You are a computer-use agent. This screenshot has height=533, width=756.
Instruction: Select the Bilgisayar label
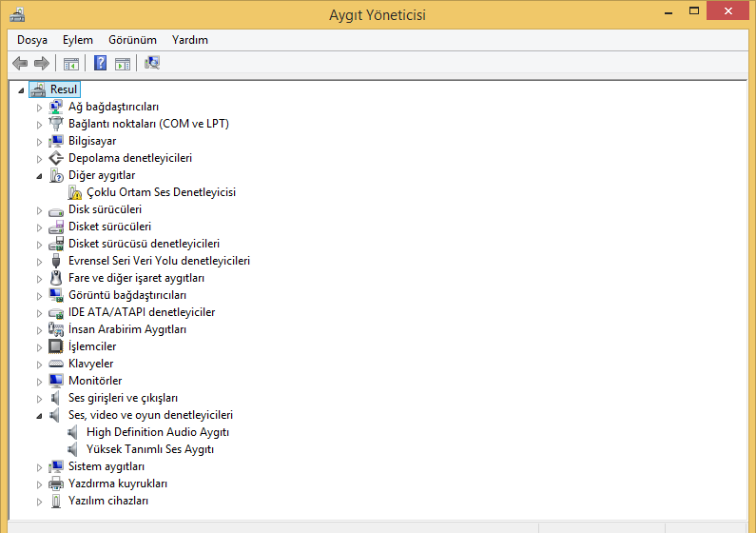pyautogui.click(x=92, y=141)
